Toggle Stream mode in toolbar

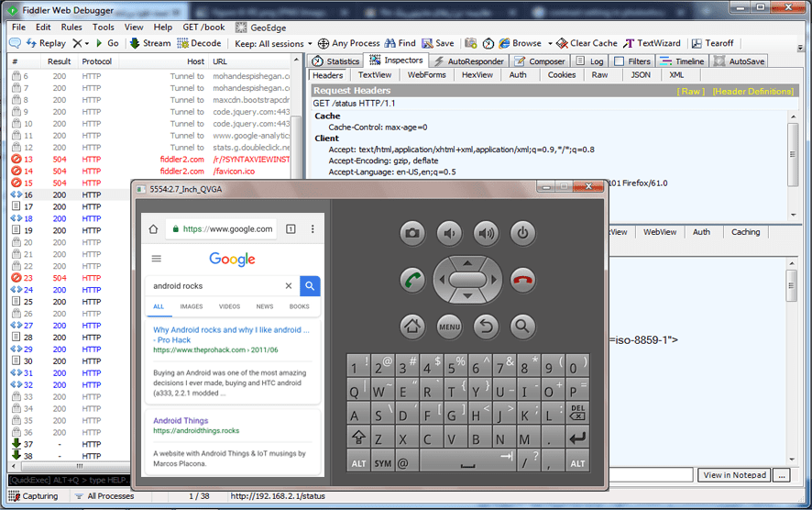150,43
